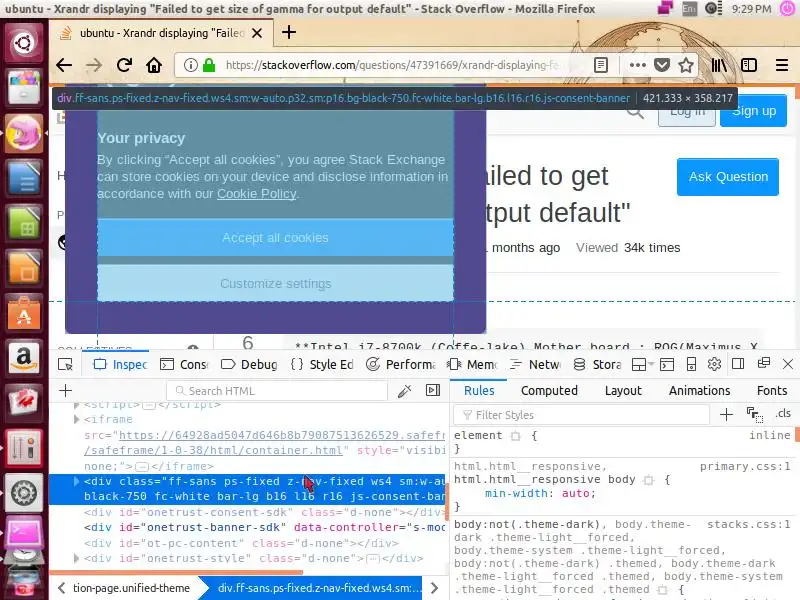This screenshot has width=800, height=600.
Task: Select the Fonts sidebar tab
Action: pos(772,391)
